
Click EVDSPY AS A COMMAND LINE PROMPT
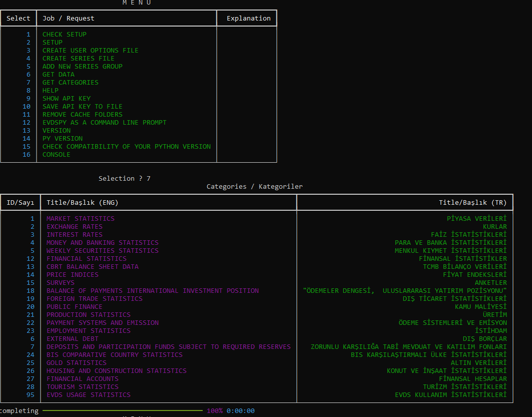(x=104, y=123)
